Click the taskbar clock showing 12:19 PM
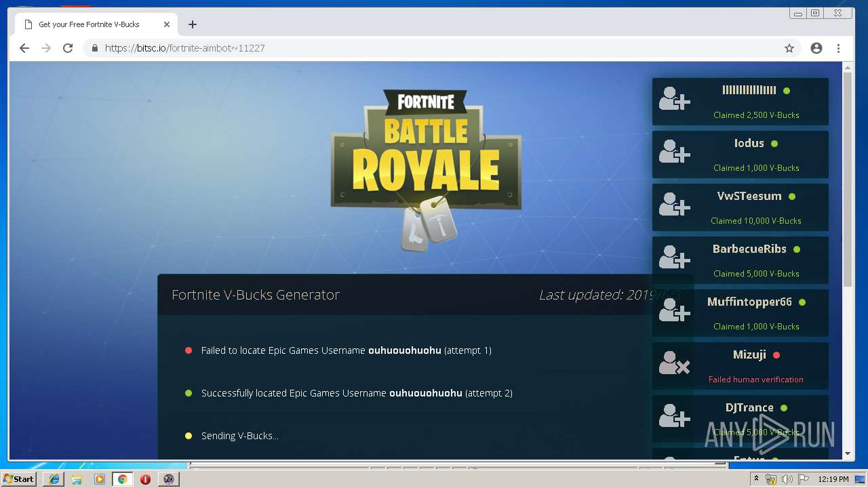This screenshot has width=868, height=488. pyautogui.click(x=833, y=479)
